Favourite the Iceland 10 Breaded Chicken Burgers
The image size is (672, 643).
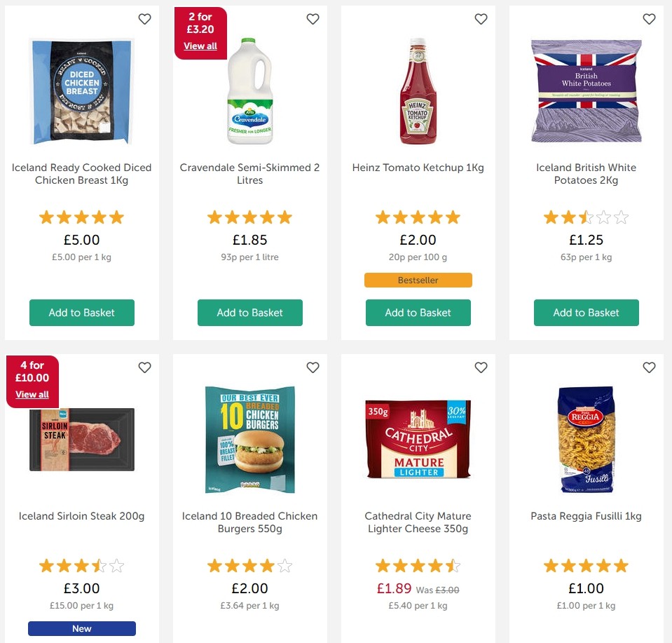(313, 367)
